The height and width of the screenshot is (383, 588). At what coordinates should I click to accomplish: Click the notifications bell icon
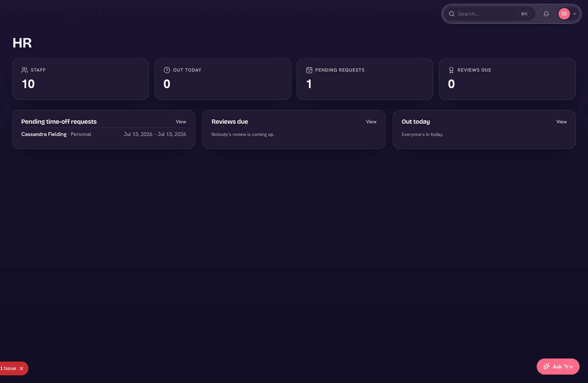pyautogui.click(x=546, y=14)
